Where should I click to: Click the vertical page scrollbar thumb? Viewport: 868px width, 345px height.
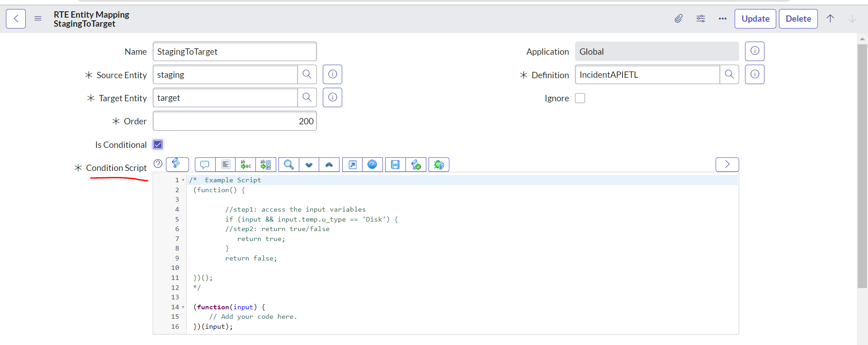point(862,166)
